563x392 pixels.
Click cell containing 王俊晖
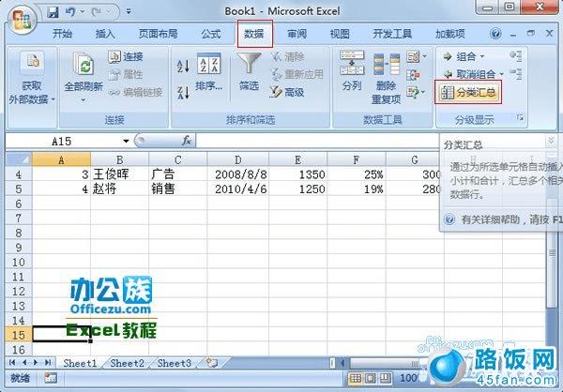click(x=119, y=174)
